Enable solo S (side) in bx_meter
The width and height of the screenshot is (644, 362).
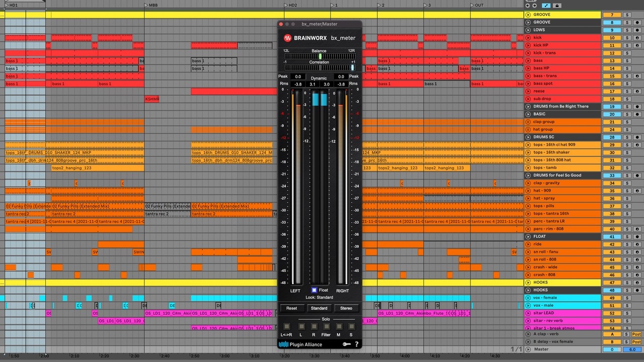(x=351, y=327)
